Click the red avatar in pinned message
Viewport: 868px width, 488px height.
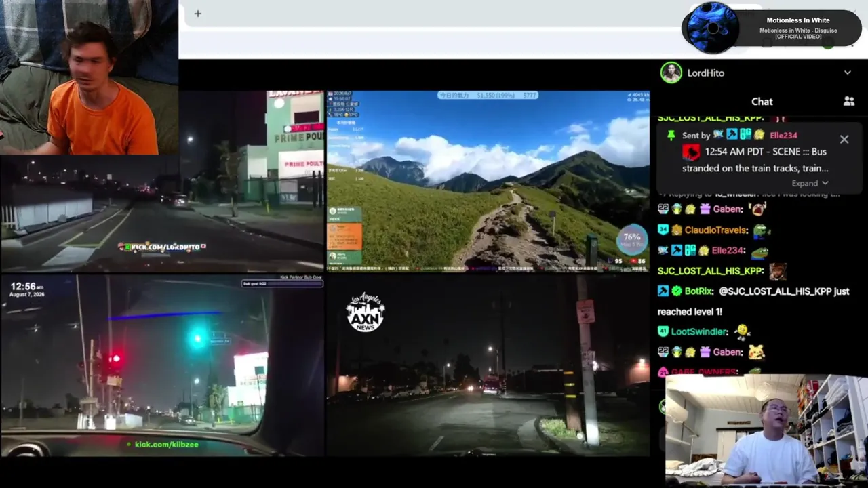point(691,152)
